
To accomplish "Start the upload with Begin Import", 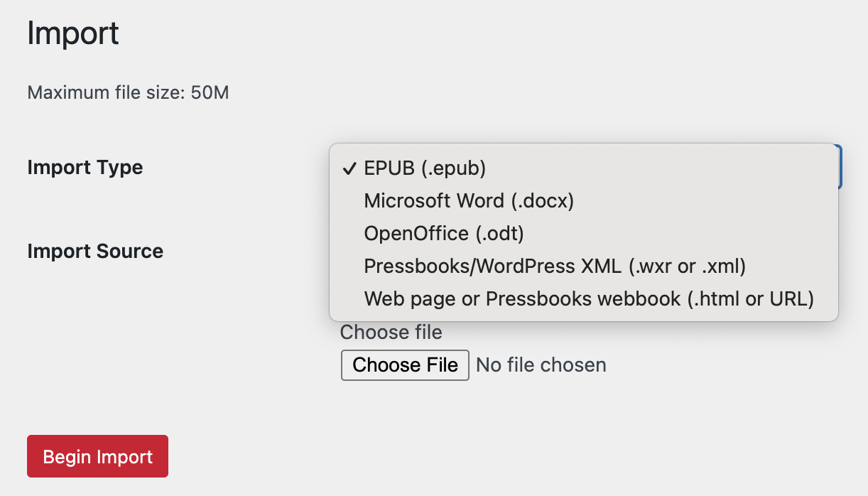I will point(98,456).
